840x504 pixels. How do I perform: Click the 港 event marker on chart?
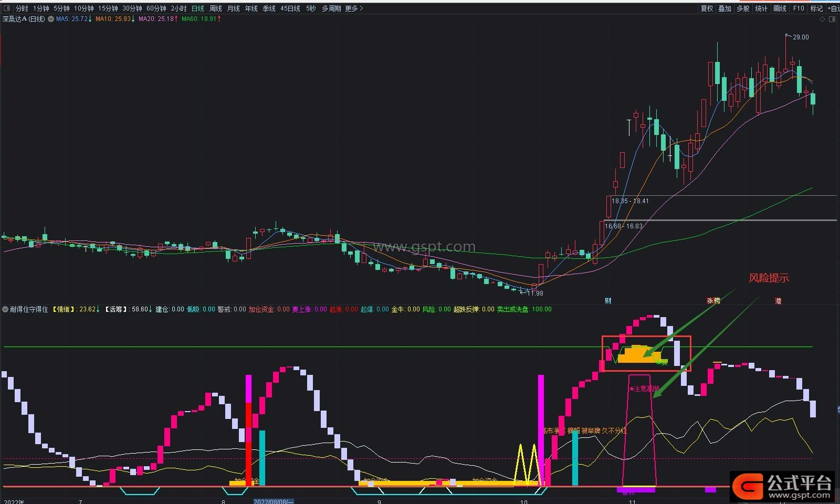(x=778, y=301)
